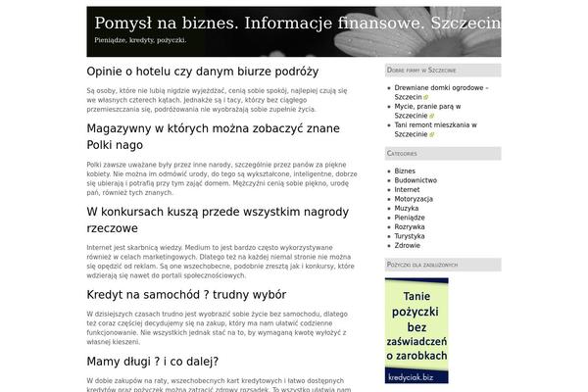Select the Rozrywka category
This screenshot has width=588, height=392.
410,227
